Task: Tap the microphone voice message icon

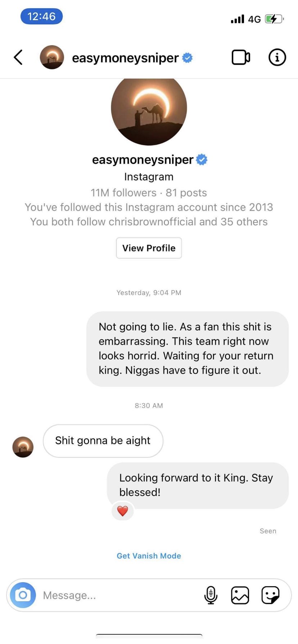Action: [211, 595]
